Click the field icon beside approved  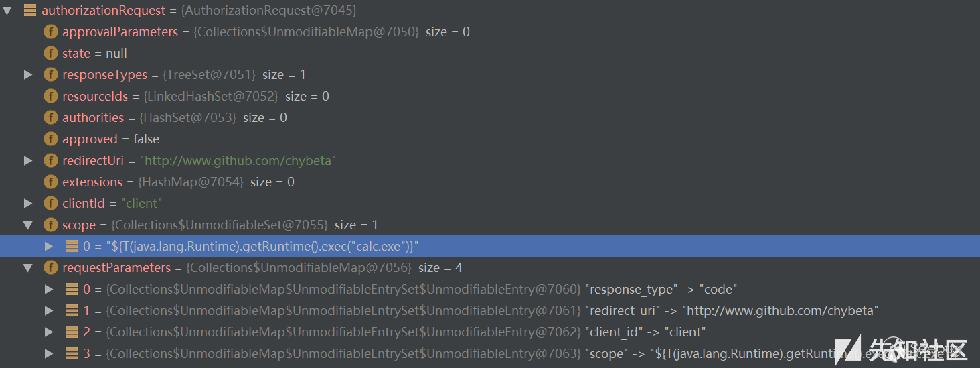point(50,139)
